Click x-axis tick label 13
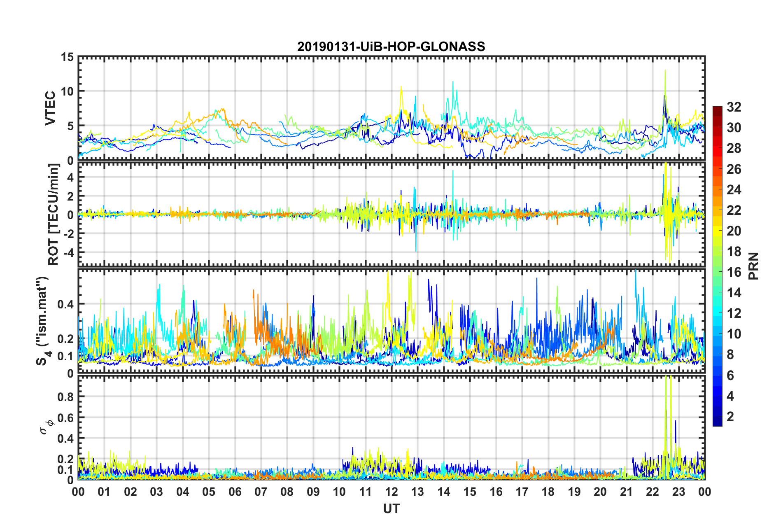This screenshot has width=783, height=532. [417, 492]
